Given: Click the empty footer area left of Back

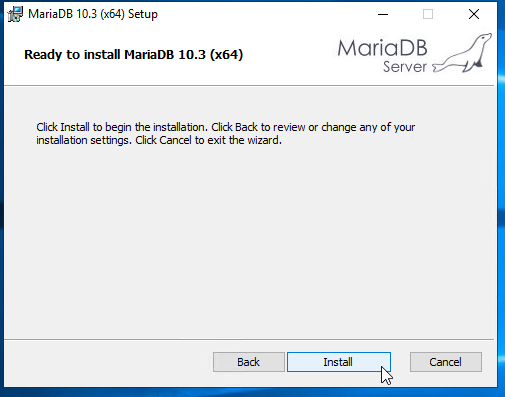Looking at the screenshot, I should tap(108, 363).
